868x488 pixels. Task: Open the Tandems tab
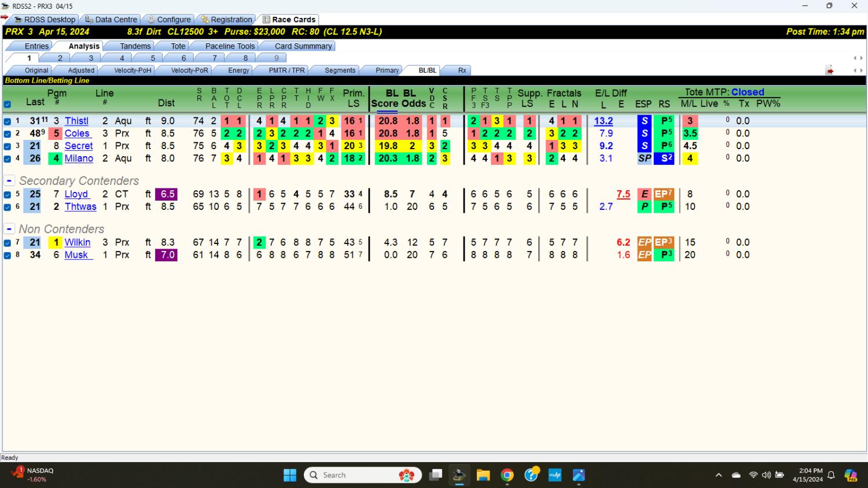click(135, 46)
